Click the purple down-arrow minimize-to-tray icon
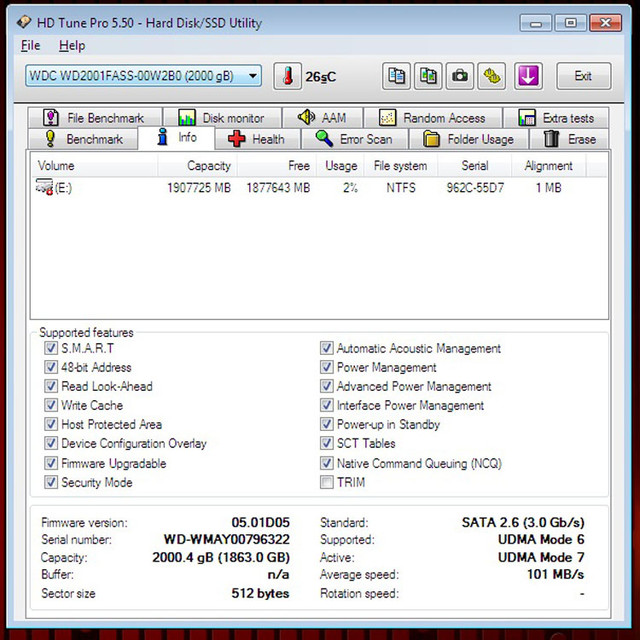640x640 pixels. [x=528, y=76]
